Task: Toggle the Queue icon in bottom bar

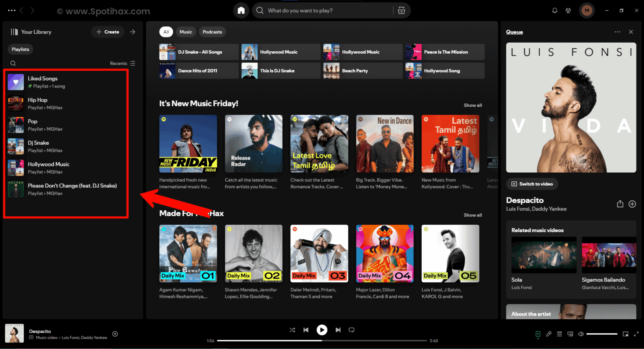Action: click(559, 334)
